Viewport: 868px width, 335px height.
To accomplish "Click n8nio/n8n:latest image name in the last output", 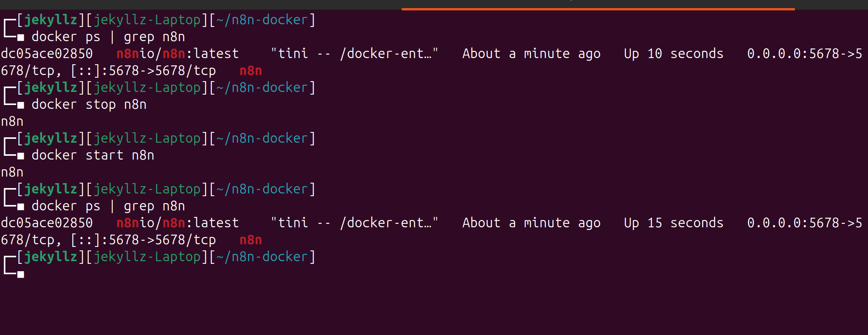I will 177,223.
